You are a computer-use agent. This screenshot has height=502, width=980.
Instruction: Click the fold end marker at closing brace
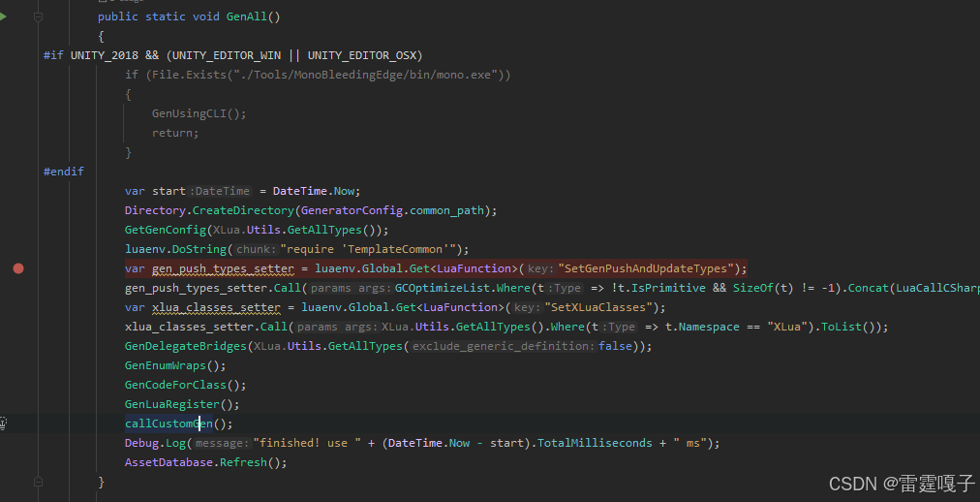point(38,482)
